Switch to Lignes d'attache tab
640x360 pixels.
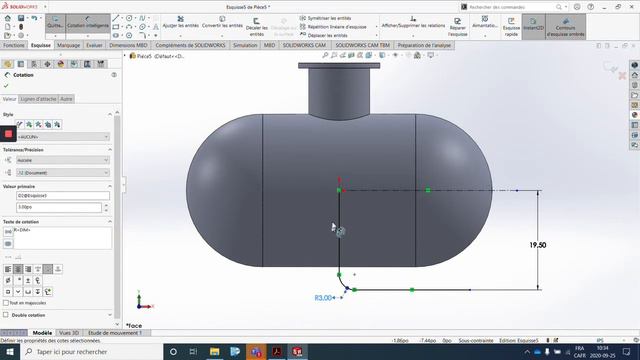coord(38,99)
